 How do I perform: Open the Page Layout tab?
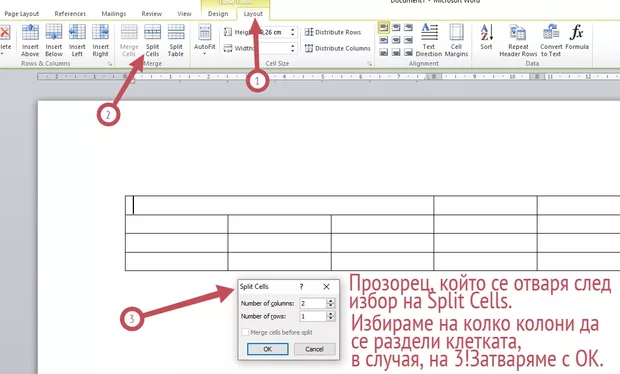tap(22, 14)
